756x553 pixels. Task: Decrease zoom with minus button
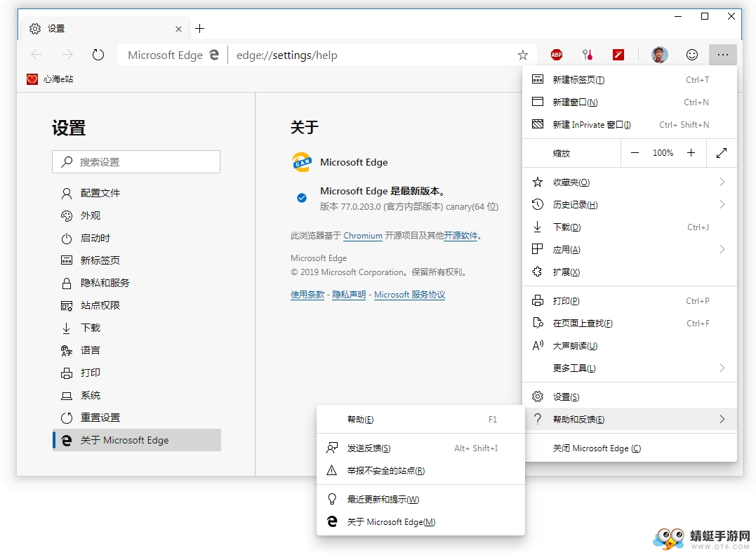point(635,153)
